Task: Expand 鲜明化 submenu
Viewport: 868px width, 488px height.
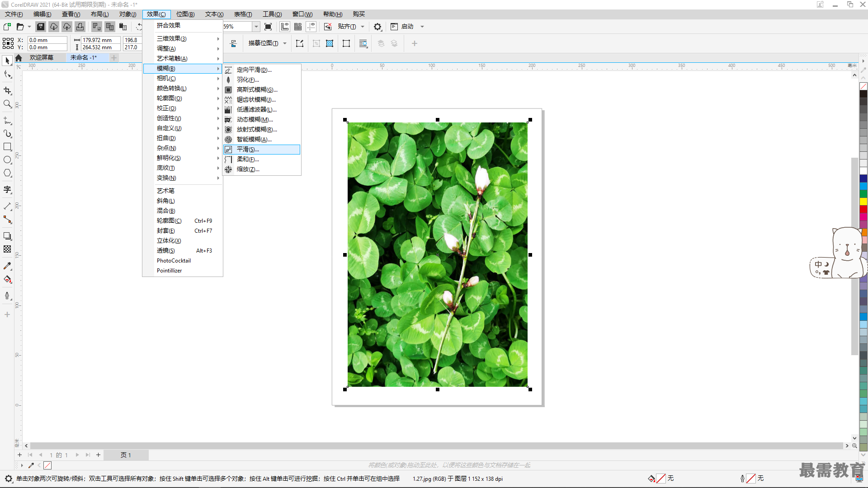Action: [x=183, y=158]
